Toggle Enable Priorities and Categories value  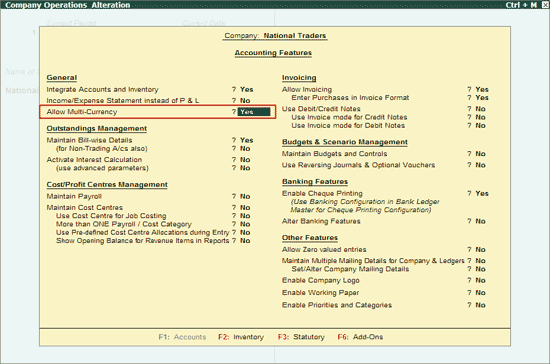[x=480, y=305]
